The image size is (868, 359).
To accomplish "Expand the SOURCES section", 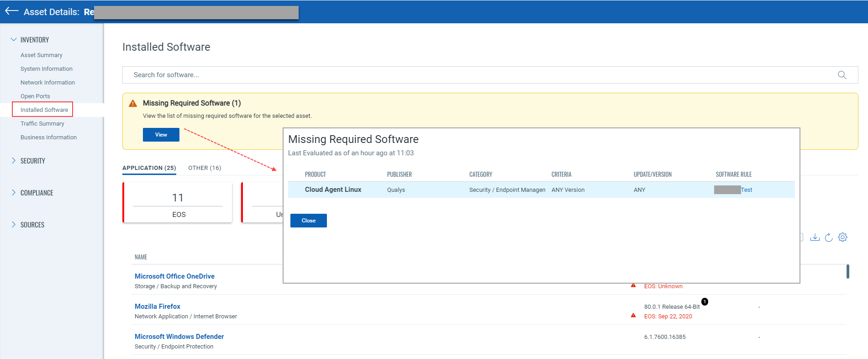I will (14, 225).
